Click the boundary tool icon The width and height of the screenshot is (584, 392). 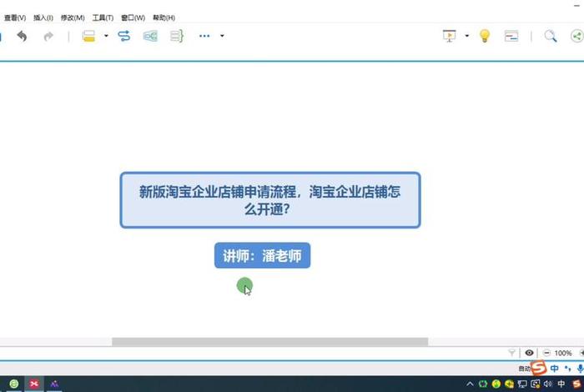click(x=150, y=36)
